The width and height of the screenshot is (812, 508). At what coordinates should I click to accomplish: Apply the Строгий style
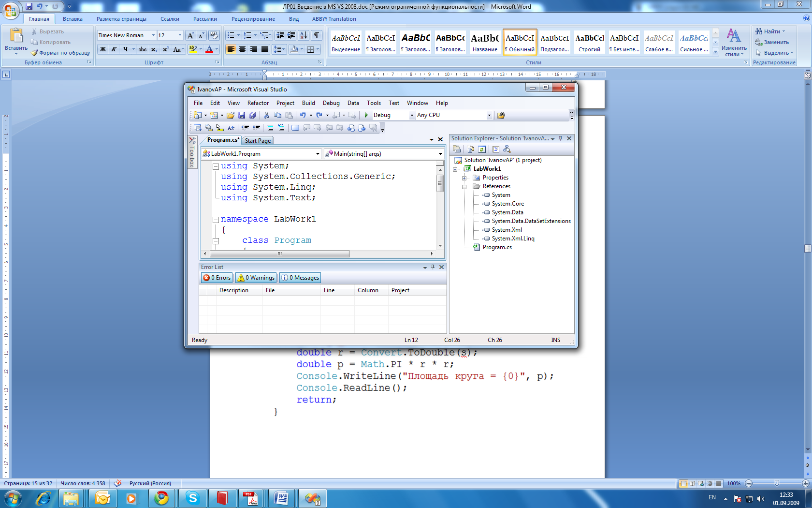click(x=589, y=42)
